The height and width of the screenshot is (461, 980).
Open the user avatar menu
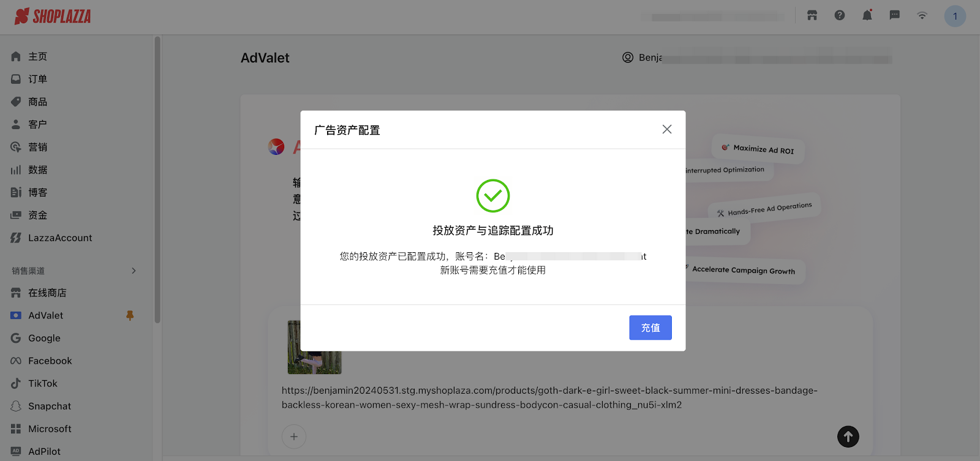(954, 16)
